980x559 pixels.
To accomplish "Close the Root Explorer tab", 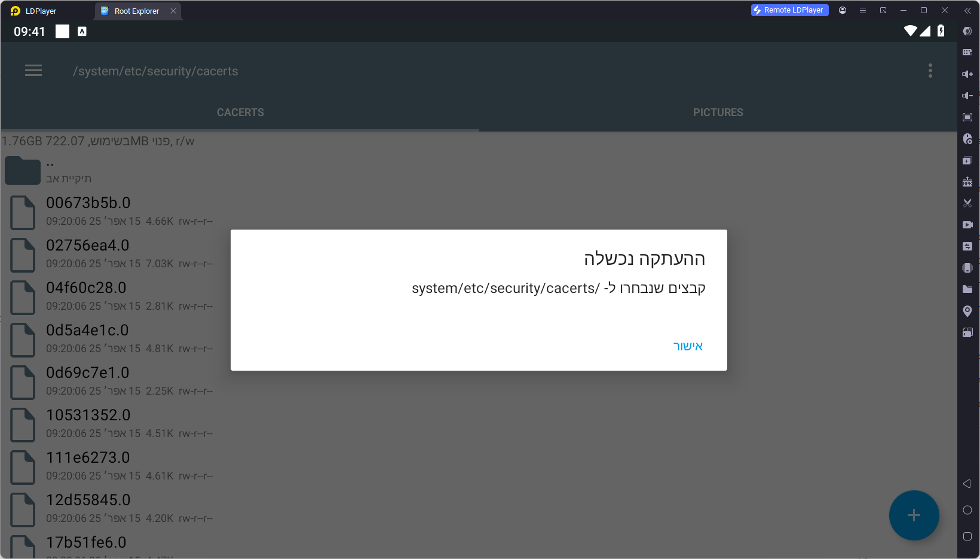I will point(173,11).
